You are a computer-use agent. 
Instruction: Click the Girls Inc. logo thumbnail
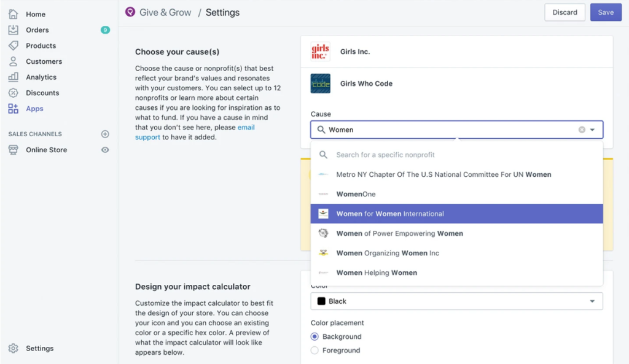tap(321, 52)
